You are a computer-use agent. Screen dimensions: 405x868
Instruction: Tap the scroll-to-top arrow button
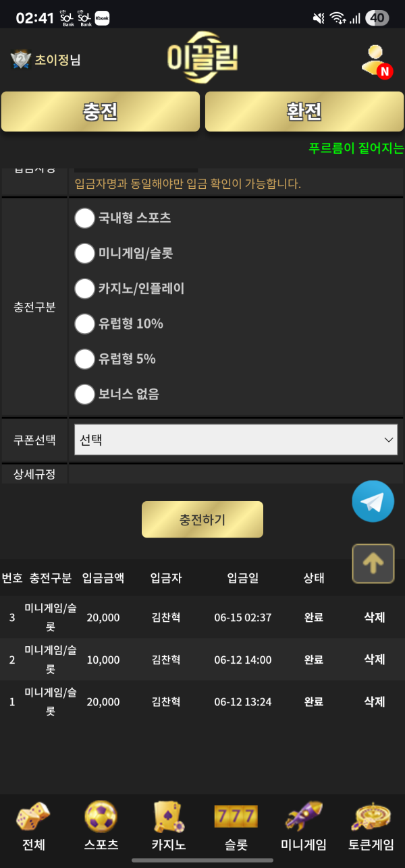[373, 563]
